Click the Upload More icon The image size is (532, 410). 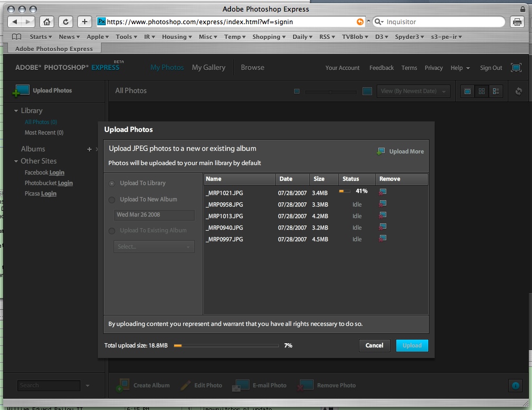380,151
